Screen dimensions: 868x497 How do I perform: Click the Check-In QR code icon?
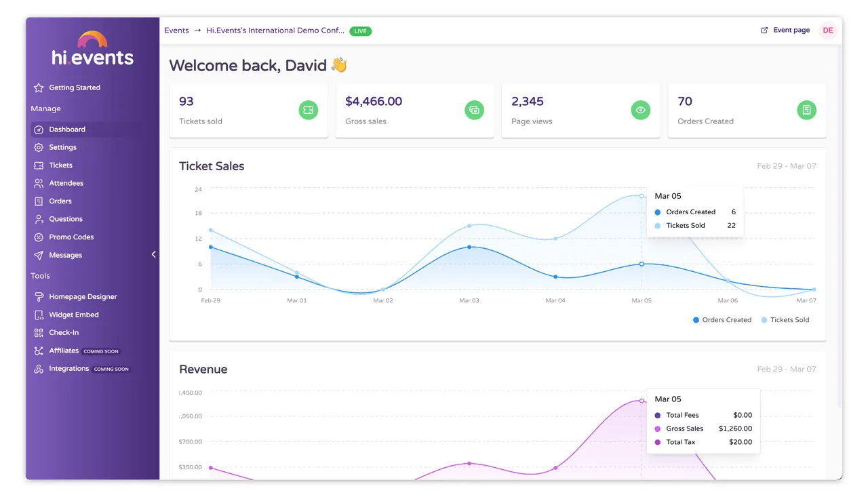coord(39,333)
